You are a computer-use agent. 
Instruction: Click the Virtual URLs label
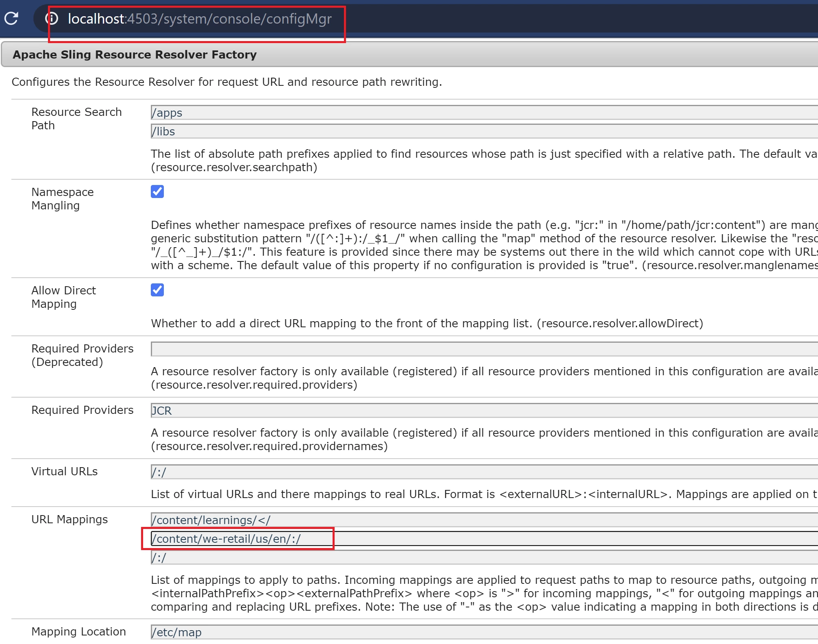pyautogui.click(x=64, y=471)
